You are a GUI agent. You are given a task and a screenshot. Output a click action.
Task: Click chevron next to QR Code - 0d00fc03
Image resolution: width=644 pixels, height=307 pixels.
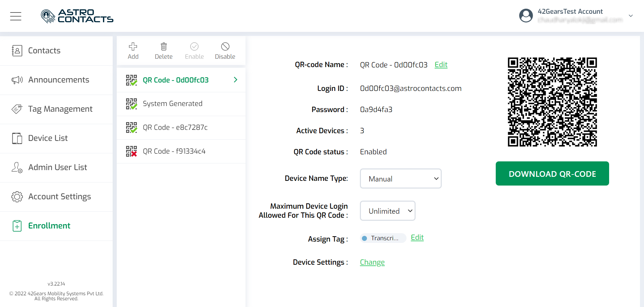pos(235,80)
